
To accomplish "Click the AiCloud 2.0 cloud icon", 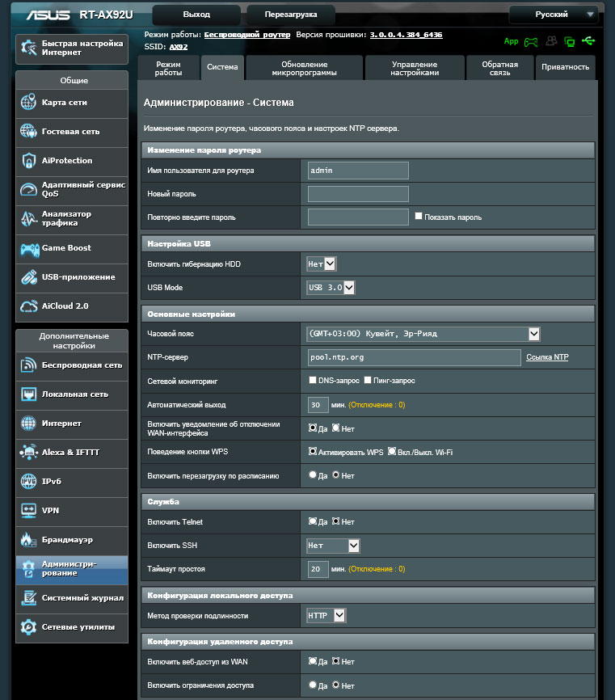I will pos(28,306).
